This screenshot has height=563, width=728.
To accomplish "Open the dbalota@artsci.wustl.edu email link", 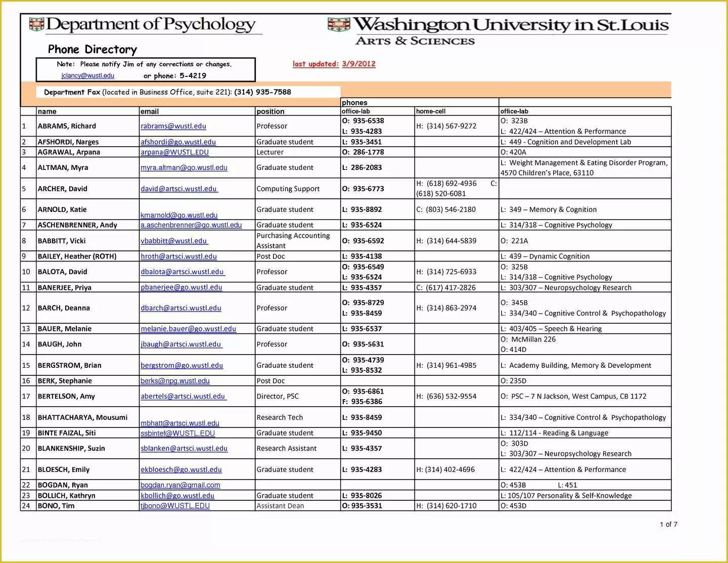I will pos(183,272).
